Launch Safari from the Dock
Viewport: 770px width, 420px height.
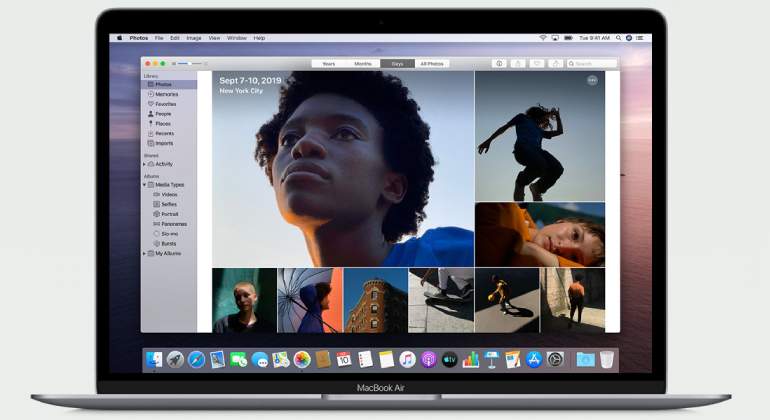coord(196,360)
